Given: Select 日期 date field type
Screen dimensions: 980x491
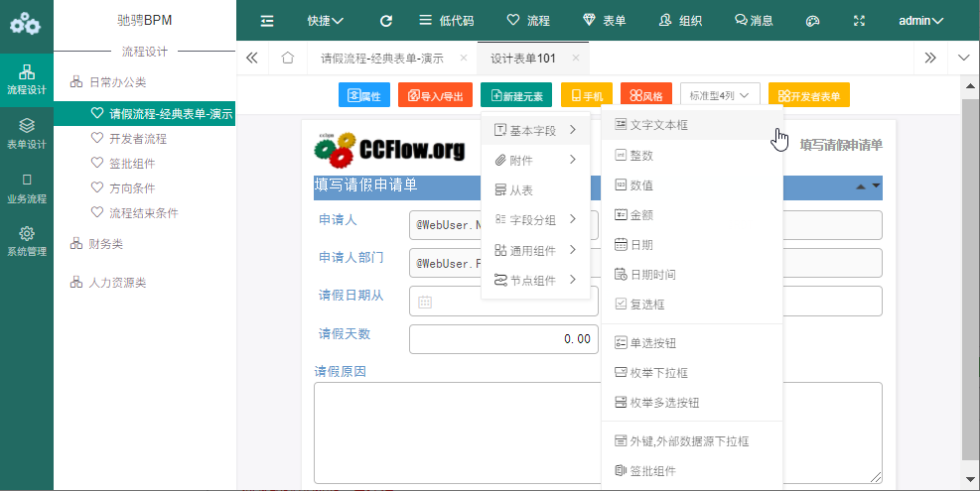Looking at the screenshot, I should 692,245.
